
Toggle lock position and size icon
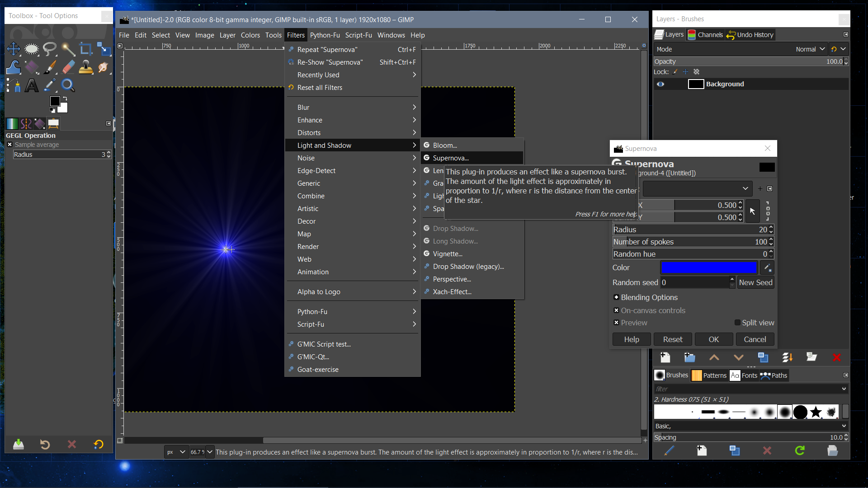point(686,72)
